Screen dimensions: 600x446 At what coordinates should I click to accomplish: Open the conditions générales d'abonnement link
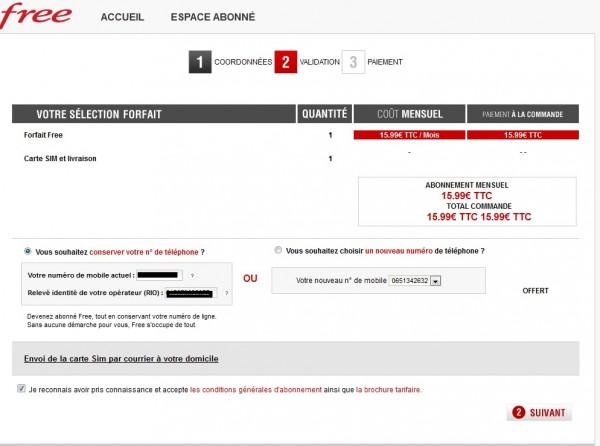click(x=256, y=390)
